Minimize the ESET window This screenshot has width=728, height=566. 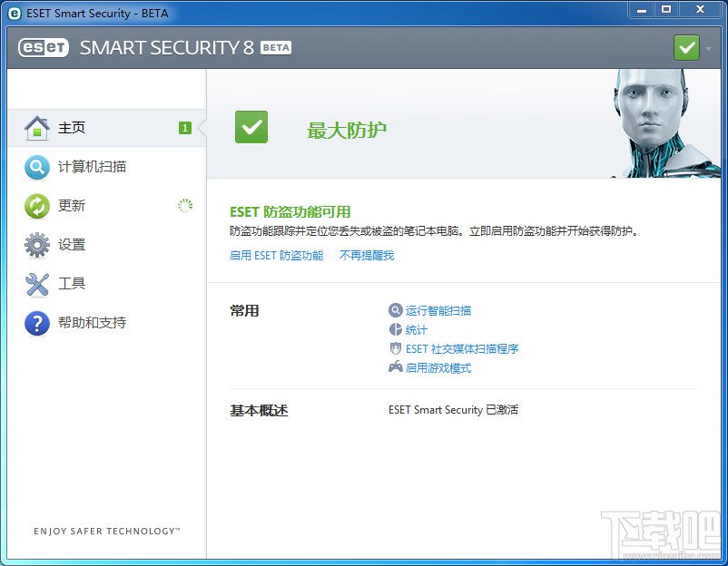(642, 10)
